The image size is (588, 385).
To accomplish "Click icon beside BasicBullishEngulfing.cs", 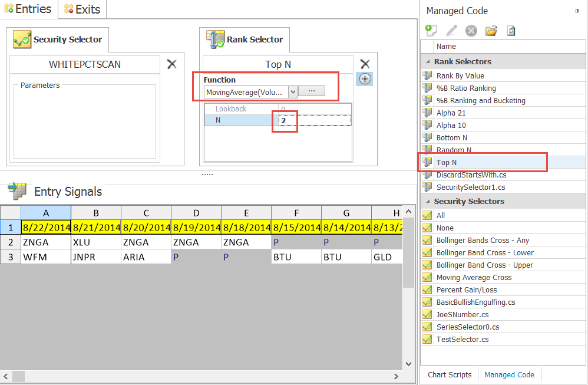I will coord(427,302).
